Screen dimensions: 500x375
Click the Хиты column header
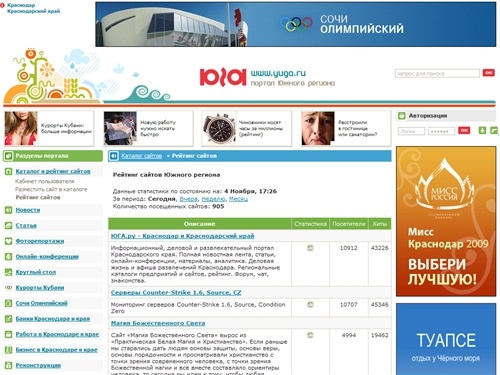tap(380, 224)
